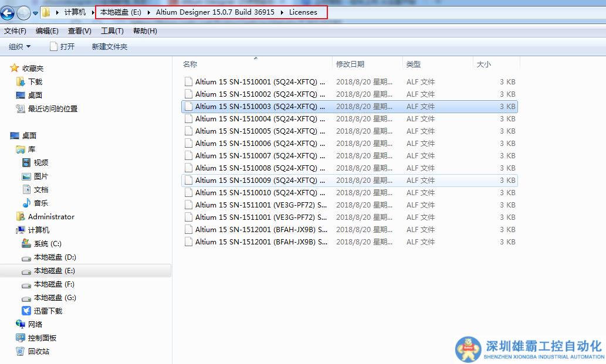Image resolution: width=606 pixels, height=364 pixels.
Task: Open the File (文件) menu
Action: click(x=15, y=31)
